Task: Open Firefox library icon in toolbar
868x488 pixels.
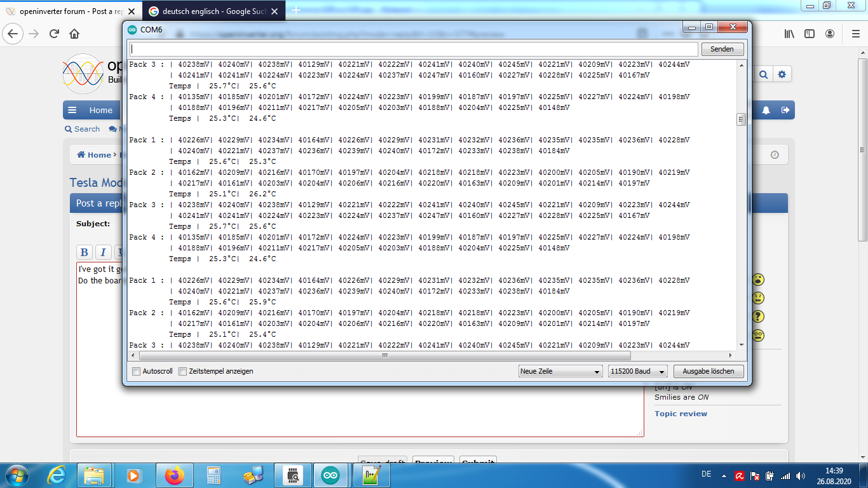Action: point(789,34)
